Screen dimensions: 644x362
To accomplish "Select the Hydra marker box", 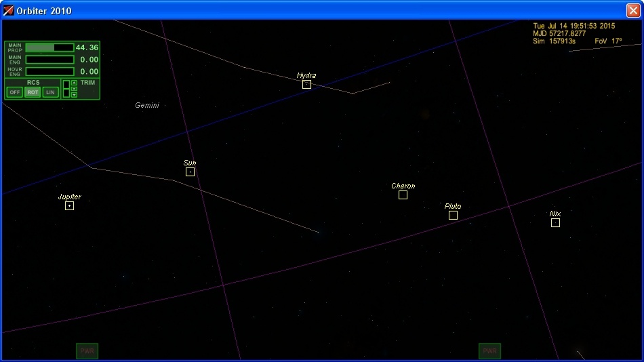I will click(x=306, y=84).
